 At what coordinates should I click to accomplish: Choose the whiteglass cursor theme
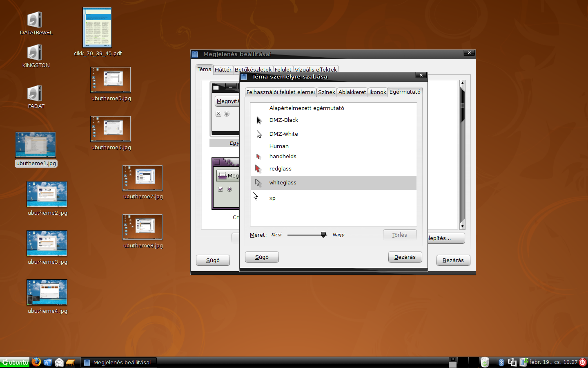333,182
